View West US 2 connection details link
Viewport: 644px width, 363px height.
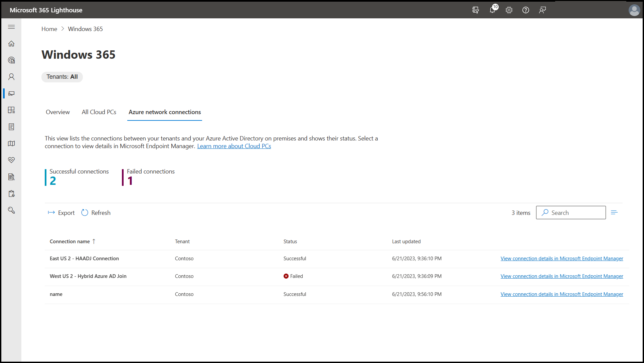562,276
